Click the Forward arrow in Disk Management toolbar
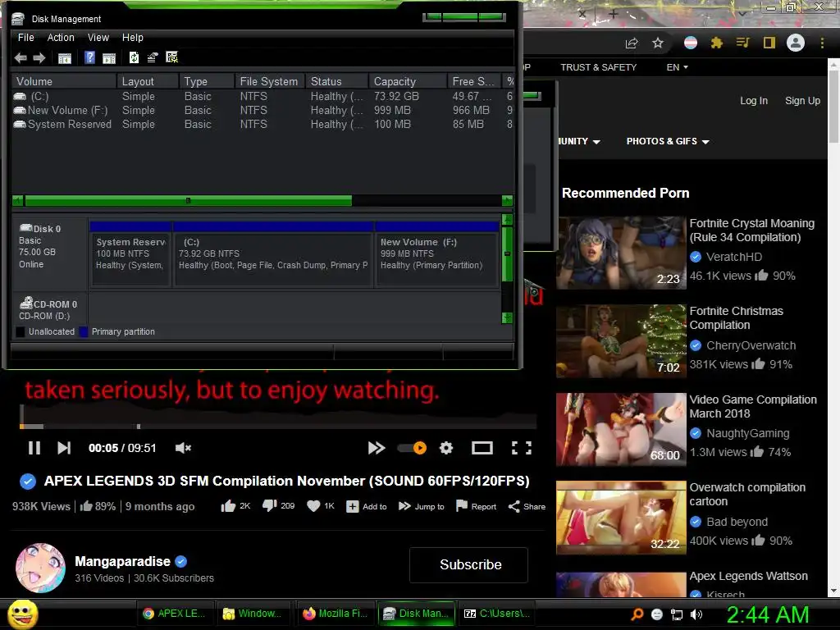 coord(39,58)
